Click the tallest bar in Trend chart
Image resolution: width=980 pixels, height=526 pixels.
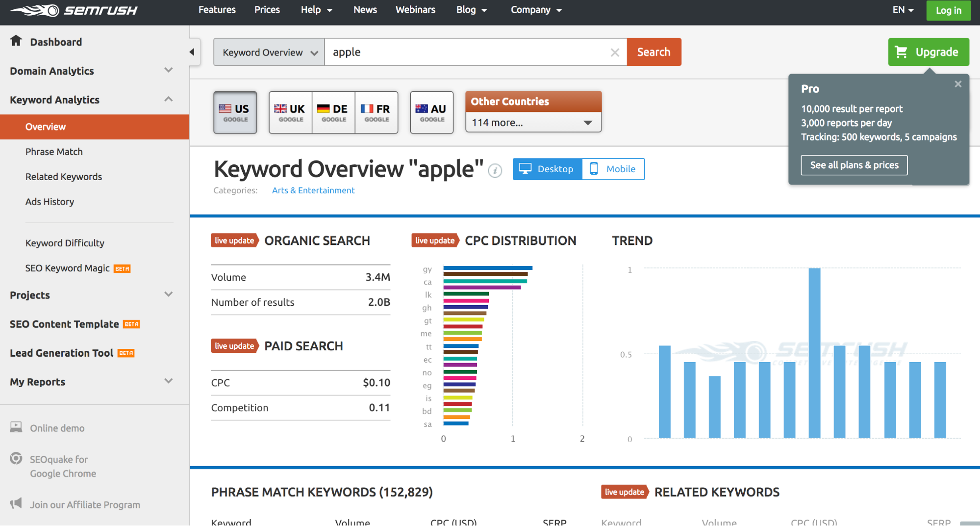[814, 353]
